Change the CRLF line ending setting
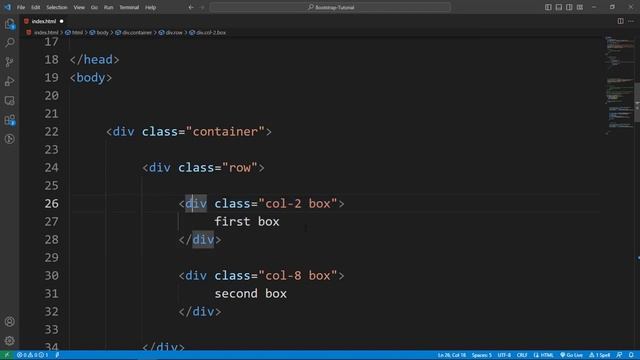This screenshot has width=640, height=360. click(522, 355)
